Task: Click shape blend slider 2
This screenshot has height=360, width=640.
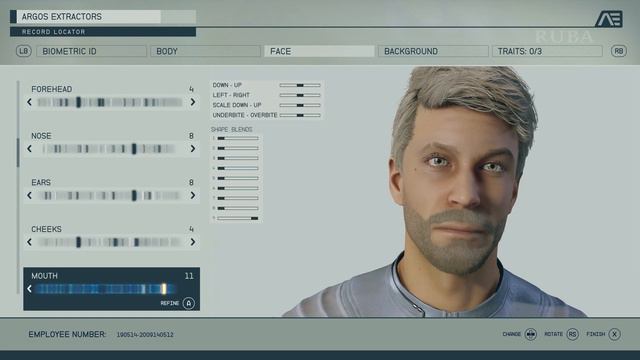Action: point(238,148)
